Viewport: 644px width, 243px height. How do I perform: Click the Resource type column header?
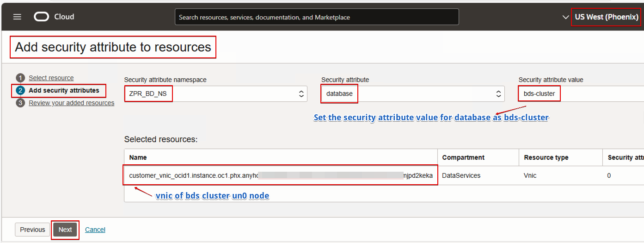click(546, 157)
